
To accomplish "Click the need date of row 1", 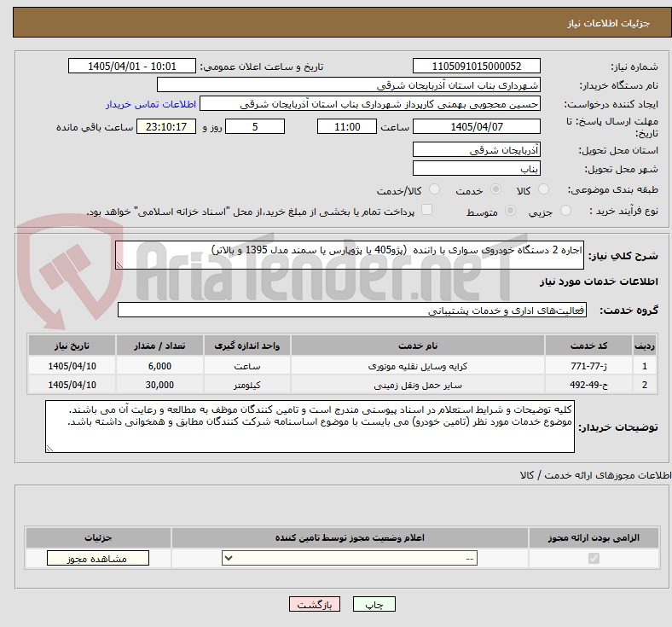I will pos(72,366).
